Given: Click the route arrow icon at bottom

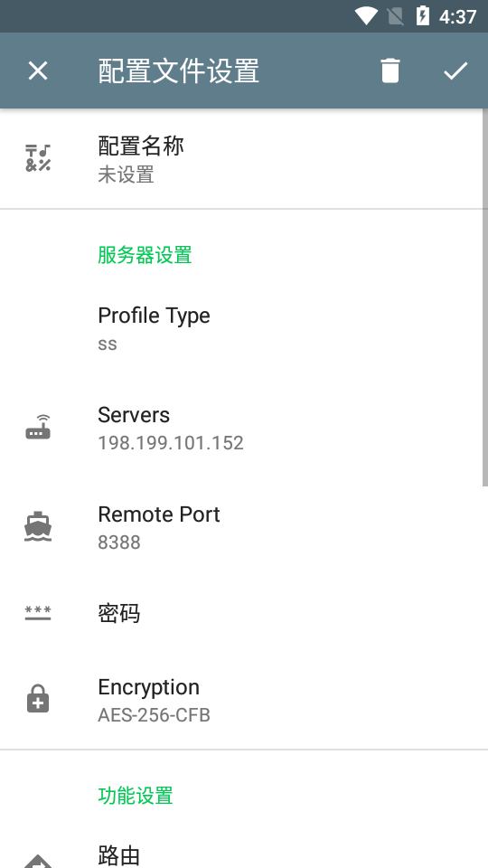Looking at the screenshot, I should [38, 861].
